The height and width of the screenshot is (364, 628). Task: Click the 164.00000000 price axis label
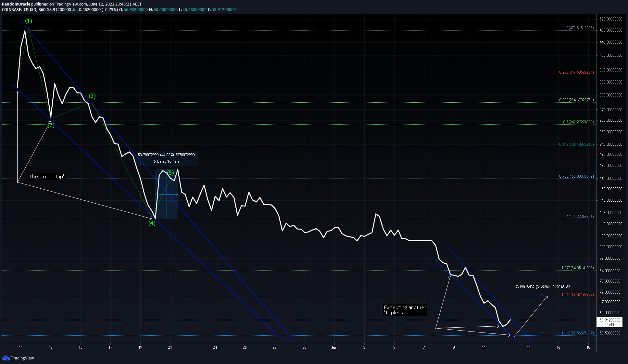tap(611, 179)
